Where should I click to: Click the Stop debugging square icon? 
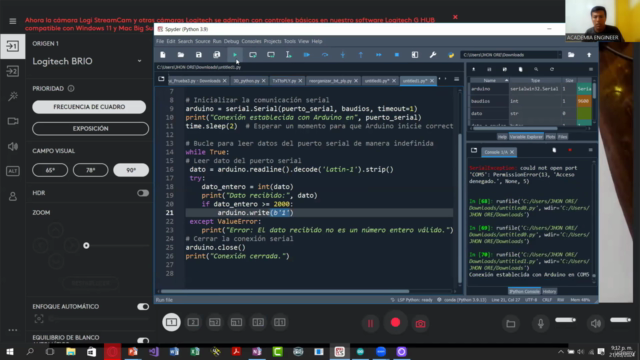click(x=397, y=55)
